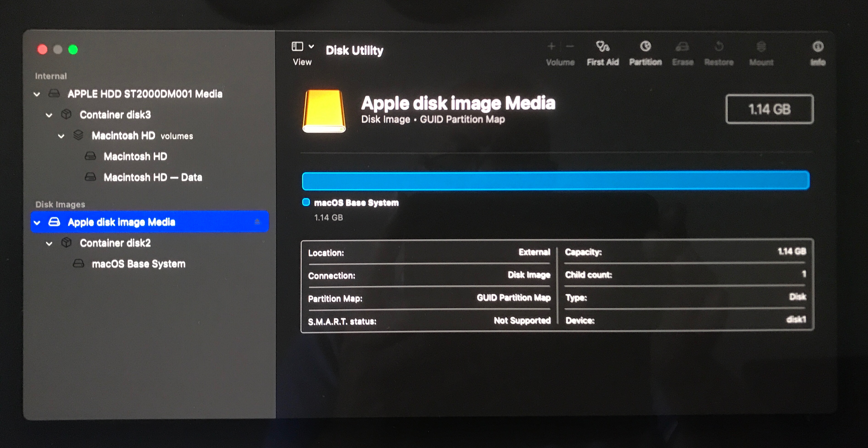Select macOS Base System volume
The width and height of the screenshot is (868, 448).
[x=138, y=264]
